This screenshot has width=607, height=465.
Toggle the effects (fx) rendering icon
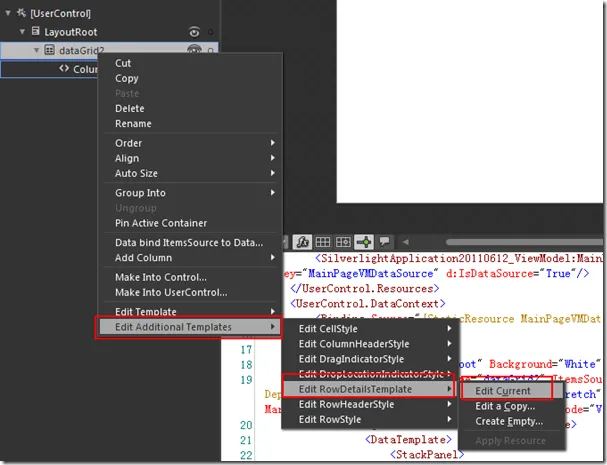click(302, 242)
